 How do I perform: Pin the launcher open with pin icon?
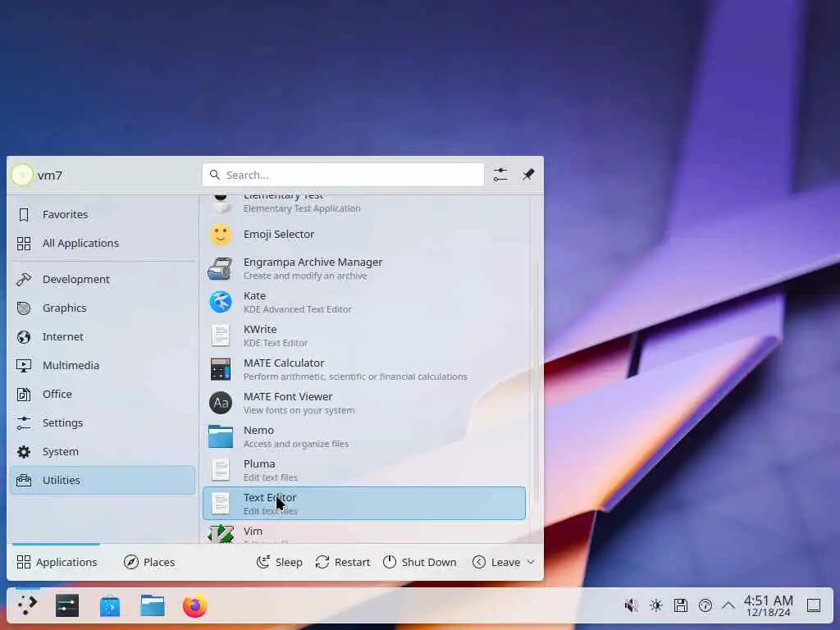(x=528, y=175)
